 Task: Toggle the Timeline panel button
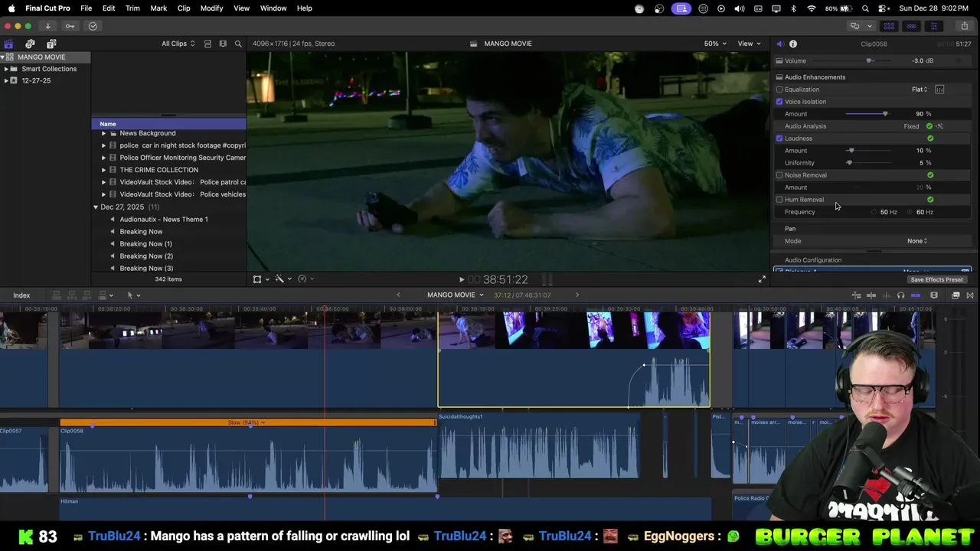pyautogui.click(x=911, y=26)
